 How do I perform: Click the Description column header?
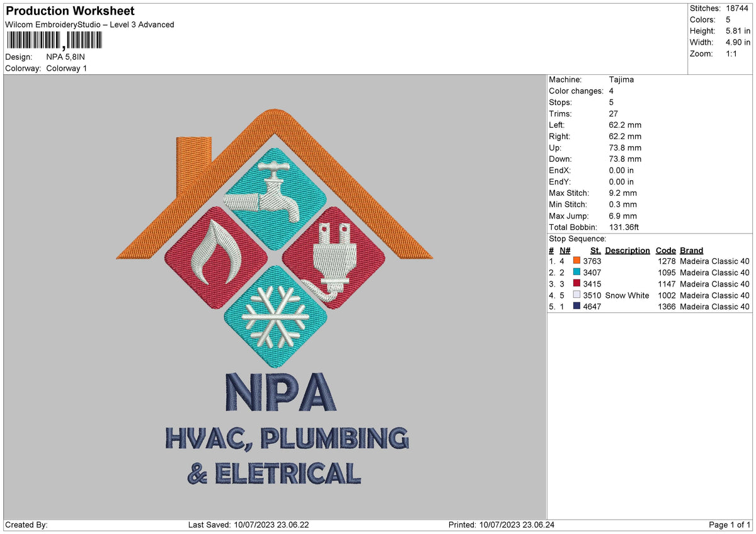pos(627,251)
